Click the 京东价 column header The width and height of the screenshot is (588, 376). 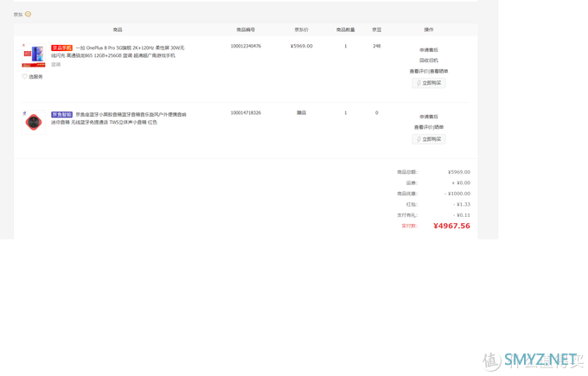(302, 29)
